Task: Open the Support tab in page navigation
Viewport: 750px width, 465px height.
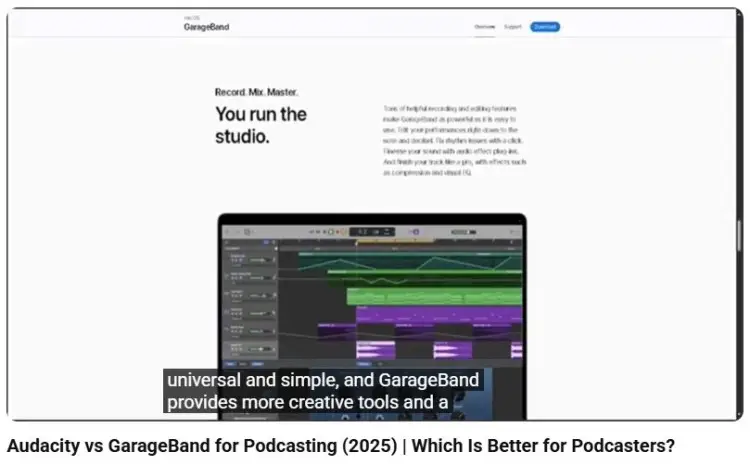Action: (x=513, y=27)
